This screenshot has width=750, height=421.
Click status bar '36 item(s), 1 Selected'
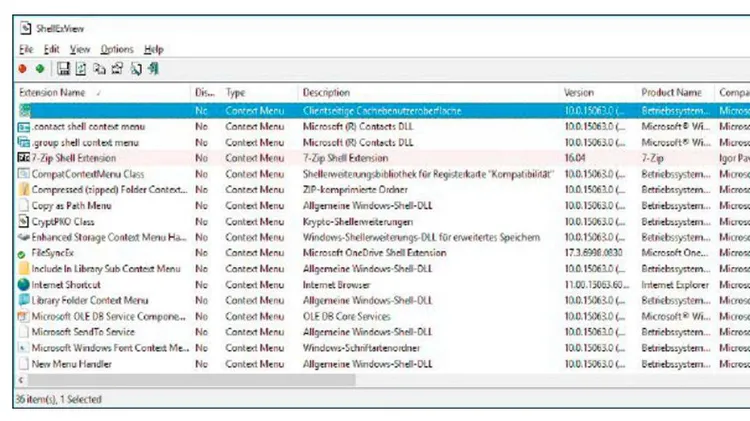[x=58, y=399]
